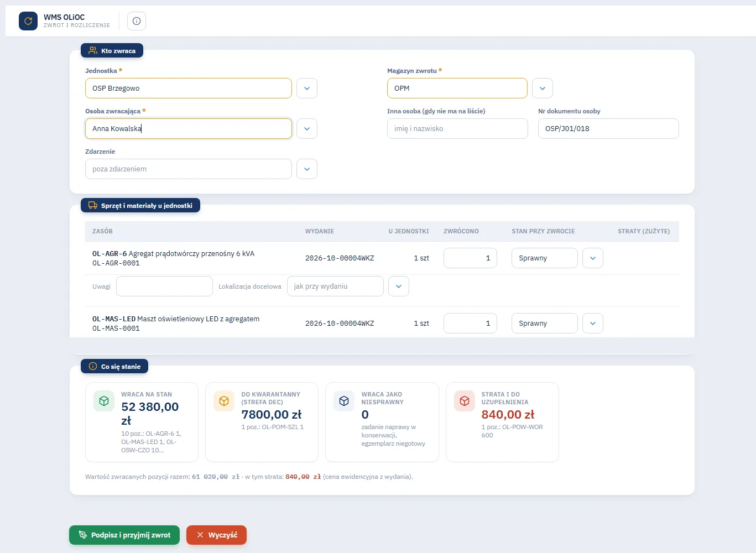Expand the Jednostka dropdown chevron
The width and height of the screenshot is (756, 553).
(x=307, y=88)
